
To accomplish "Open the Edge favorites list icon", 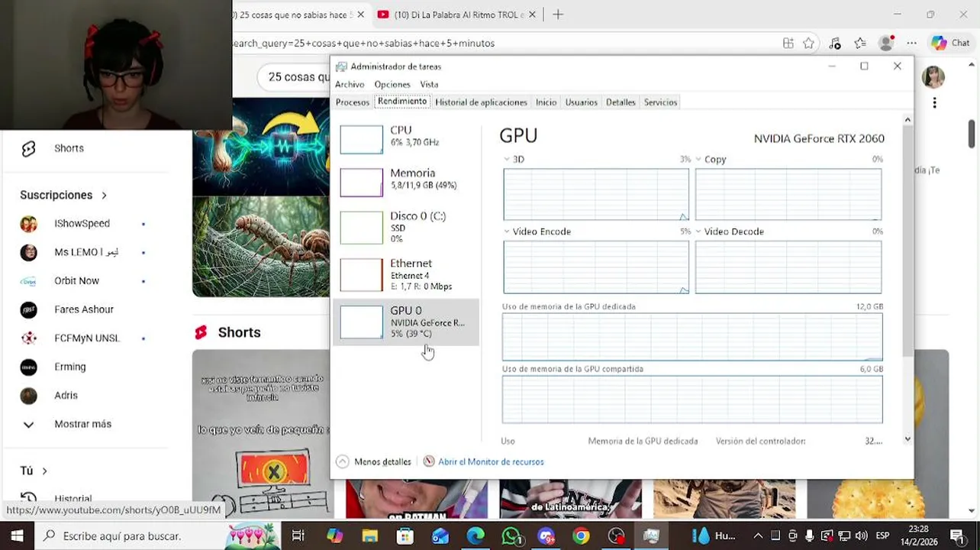I will [x=860, y=43].
